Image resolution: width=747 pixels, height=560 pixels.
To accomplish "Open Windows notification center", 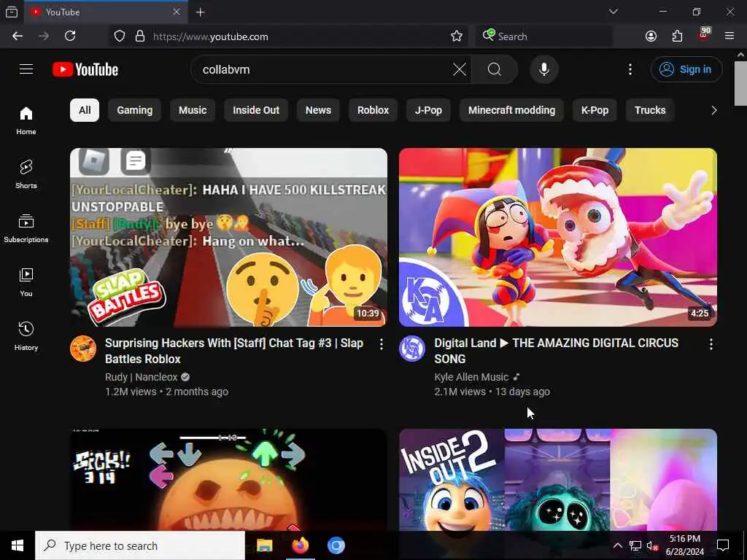I will pos(723,545).
